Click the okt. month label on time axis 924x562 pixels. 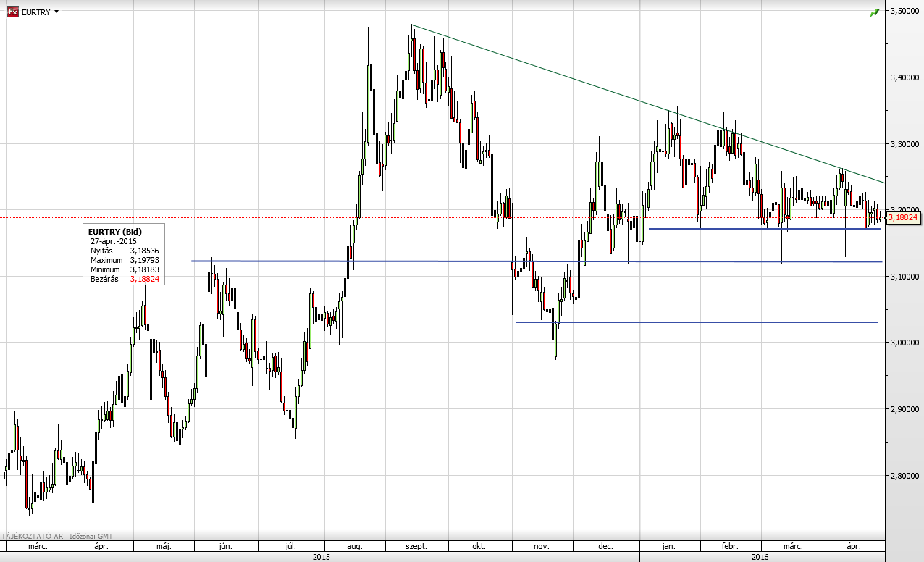[479, 546]
